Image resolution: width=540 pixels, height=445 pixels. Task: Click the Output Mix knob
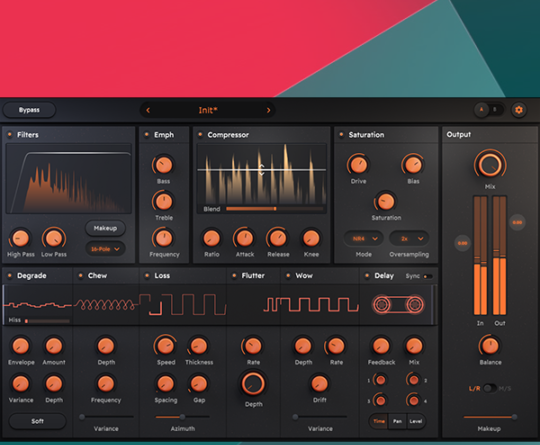pyautogui.click(x=490, y=165)
